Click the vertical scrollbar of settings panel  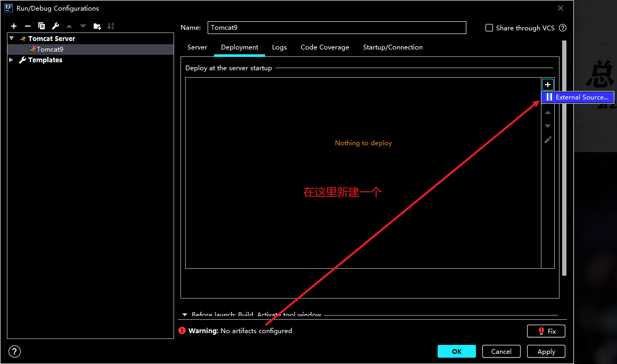[x=564, y=158]
